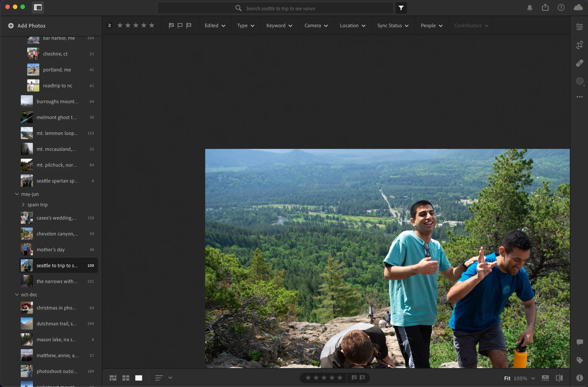Select the Crop and Rotate tool
Screen dimensions: 588x387
pyautogui.click(x=579, y=45)
